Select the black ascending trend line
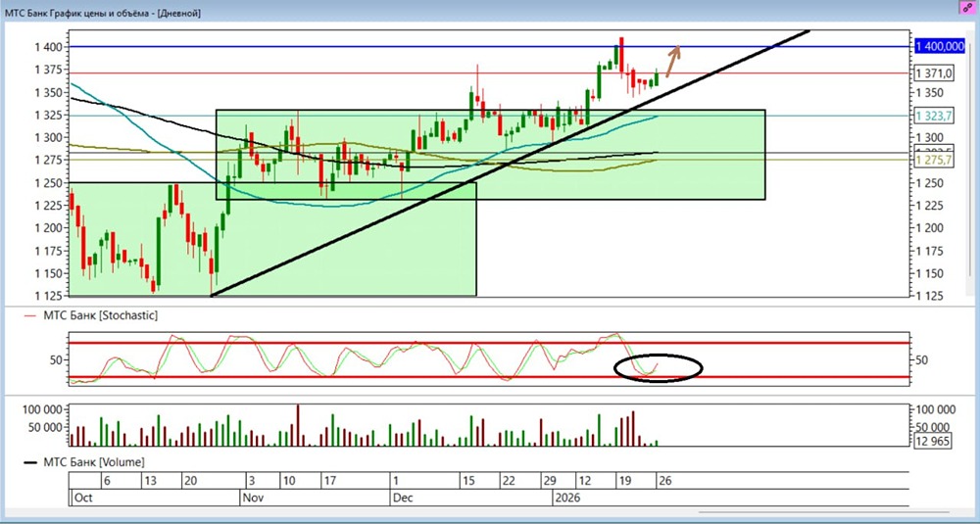Image resolution: width=980 pixels, height=524 pixels. point(510,163)
